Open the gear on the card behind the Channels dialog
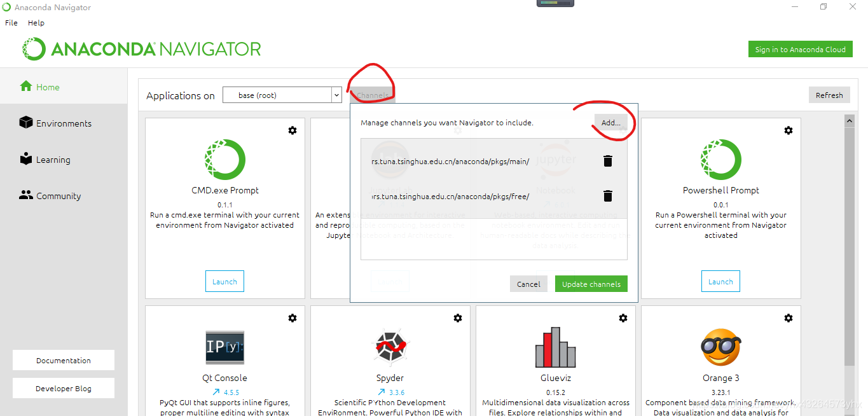The height and width of the screenshot is (416, 868). [x=458, y=130]
